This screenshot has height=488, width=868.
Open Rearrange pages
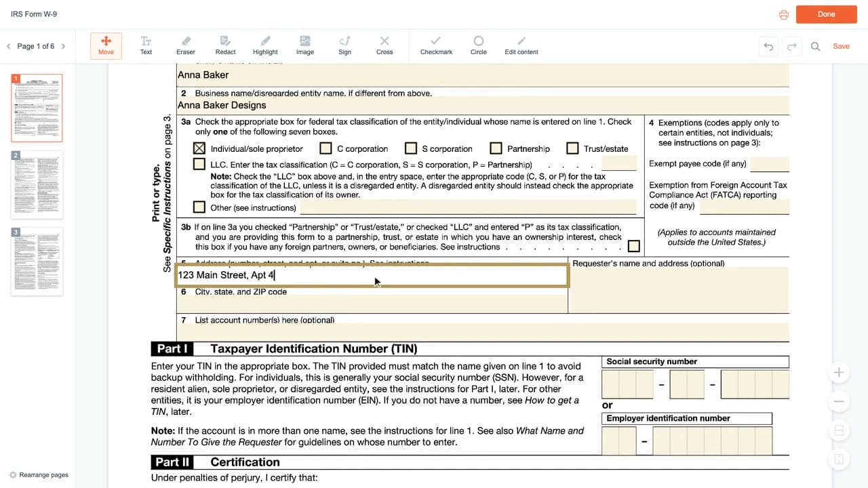(x=39, y=474)
